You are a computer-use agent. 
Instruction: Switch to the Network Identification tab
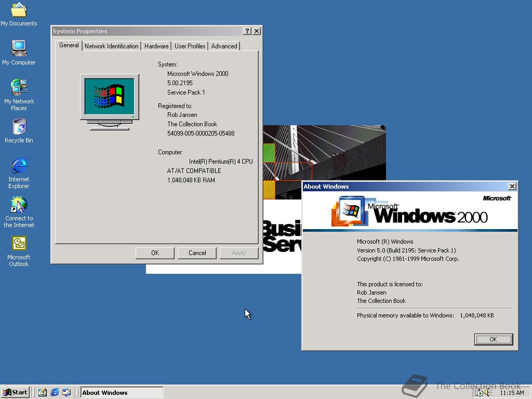pos(112,46)
